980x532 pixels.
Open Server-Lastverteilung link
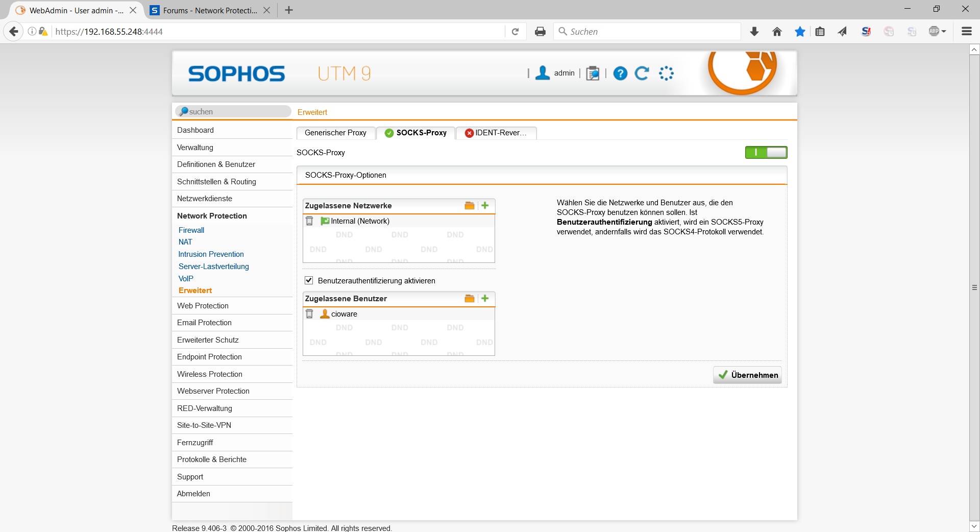(214, 267)
